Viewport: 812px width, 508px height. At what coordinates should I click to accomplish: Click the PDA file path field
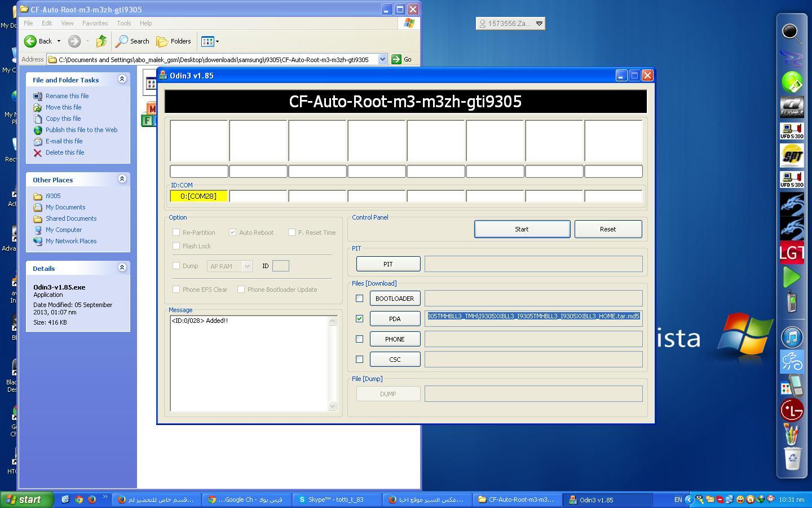(x=533, y=318)
